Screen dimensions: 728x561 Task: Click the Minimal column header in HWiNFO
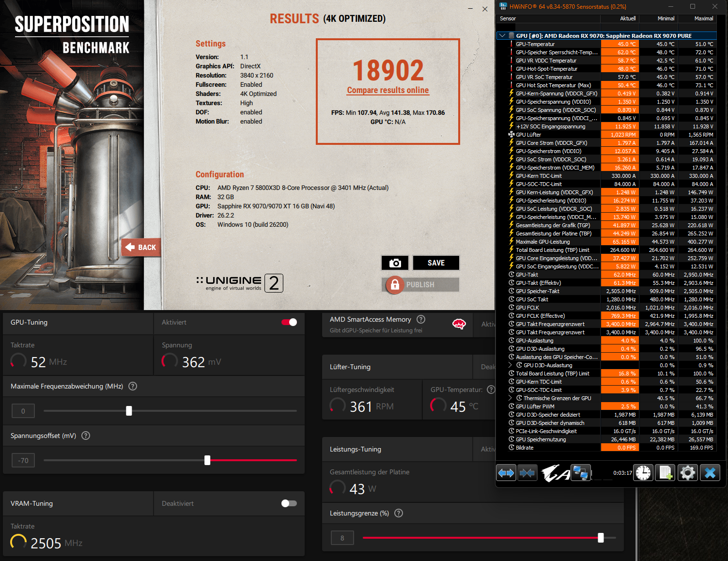(x=659, y=18)
